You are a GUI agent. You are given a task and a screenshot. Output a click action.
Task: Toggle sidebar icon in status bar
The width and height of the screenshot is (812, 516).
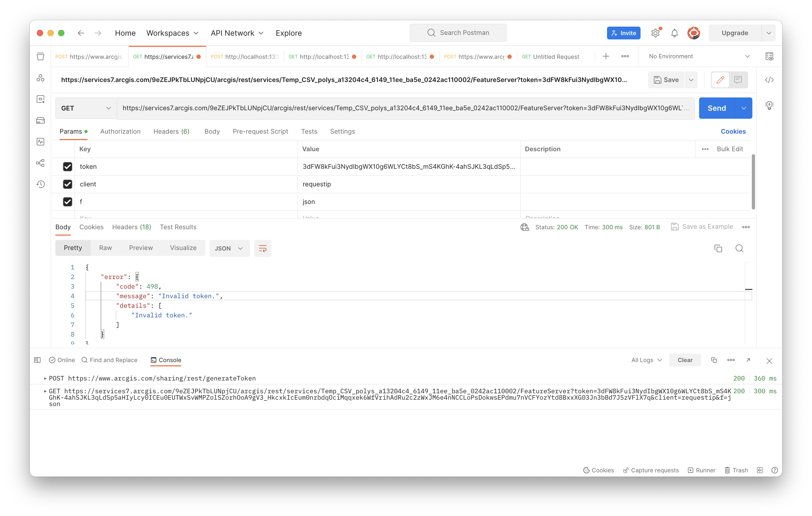point(38,360)
